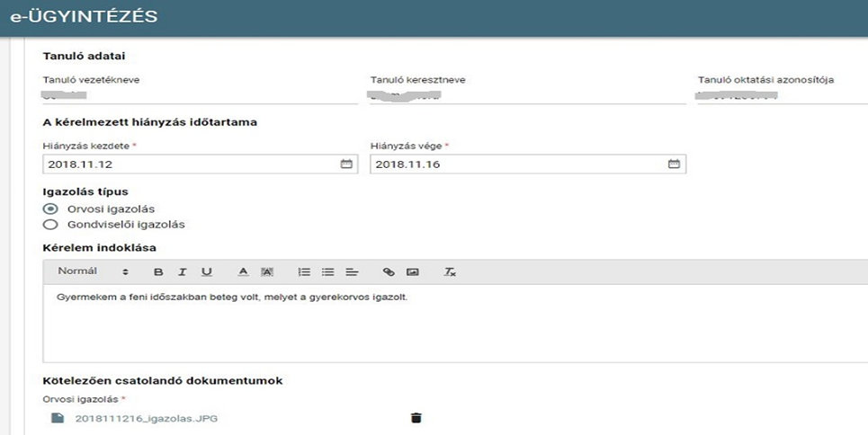868x435 pixels.
Task: Delete the attached 2018111216_igazolas.JPG file
Action: point(416,418)
